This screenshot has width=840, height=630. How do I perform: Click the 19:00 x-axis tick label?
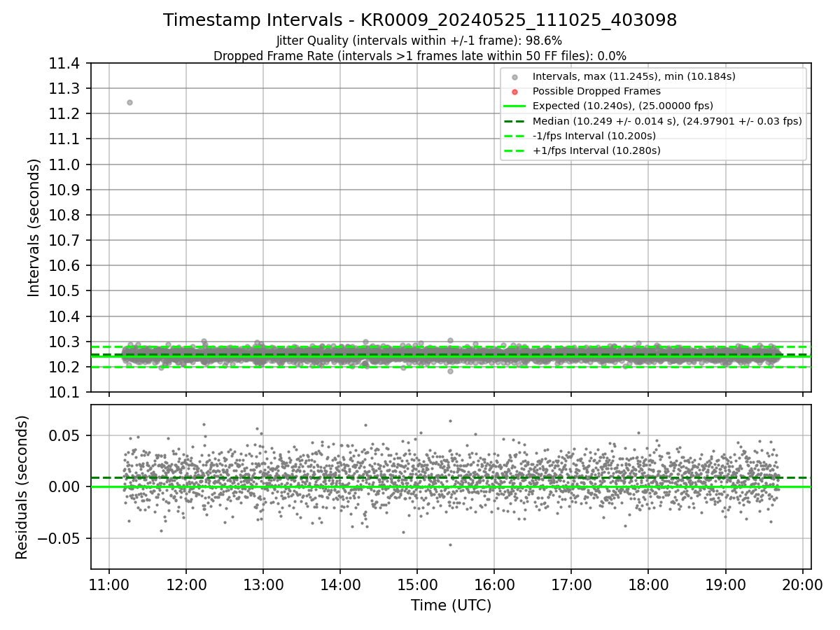coord(724,584)
